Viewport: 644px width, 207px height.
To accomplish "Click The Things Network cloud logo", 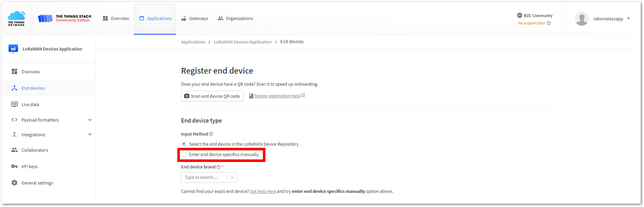I will click(17, 19).
